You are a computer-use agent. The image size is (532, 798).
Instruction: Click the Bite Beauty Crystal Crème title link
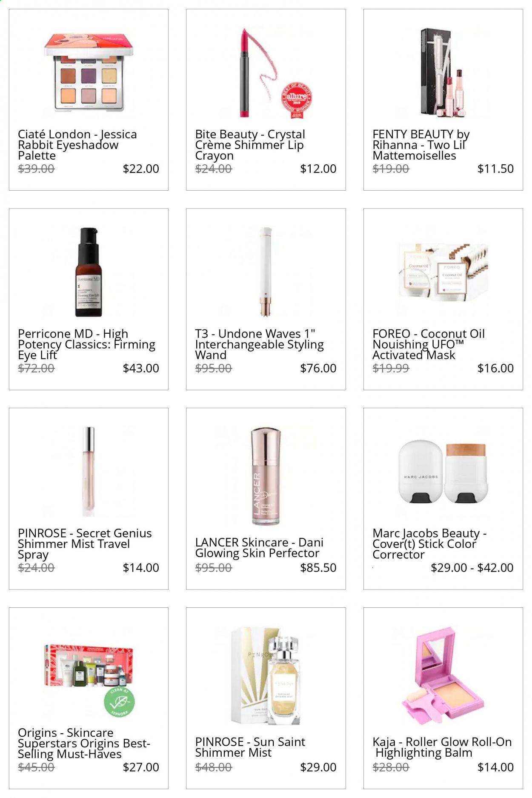[x=250, y=145]
